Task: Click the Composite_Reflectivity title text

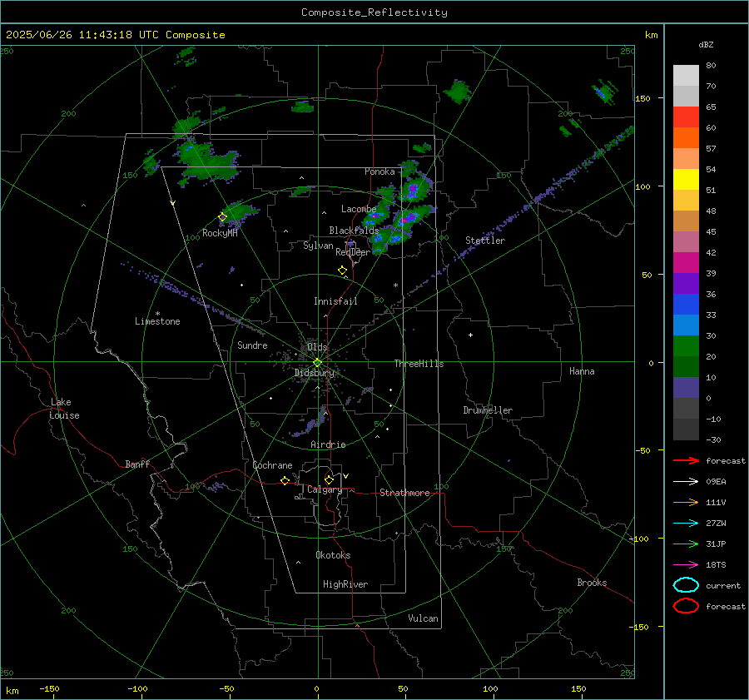Action: [374, 12]
